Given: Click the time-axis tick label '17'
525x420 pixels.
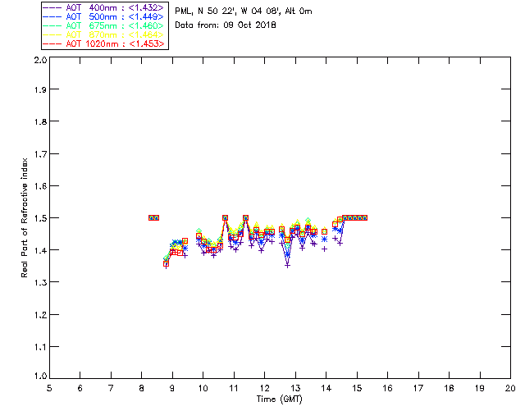Looking at the screenshot, I should point(418,388).
